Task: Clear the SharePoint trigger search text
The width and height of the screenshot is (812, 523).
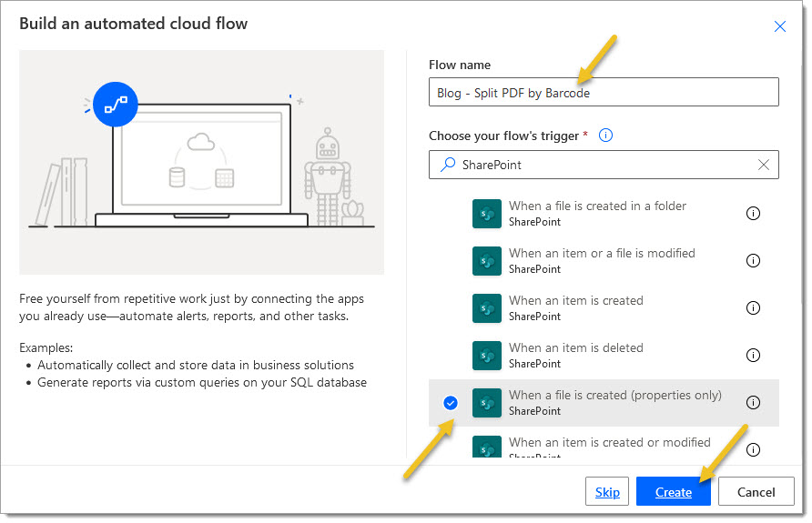Action: pyautogui.click(x=764, y=165)
